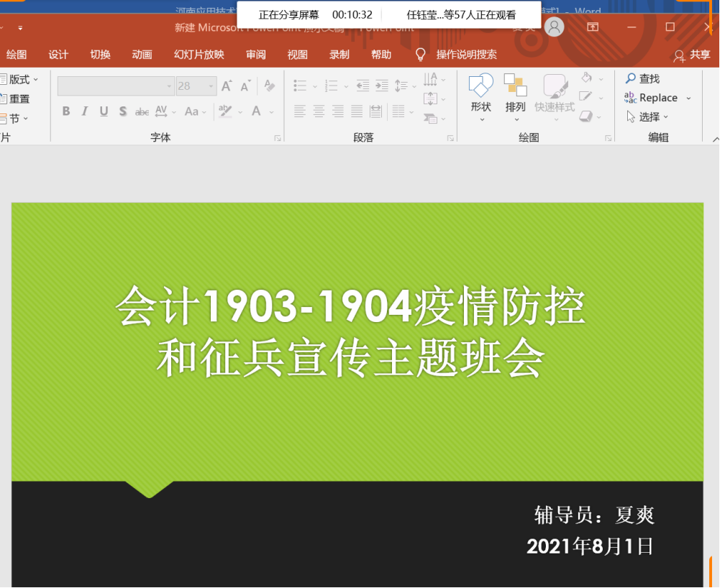Expand the 版式 layout dropdown
This screenshot has width=720, height=588.
point(36,79)
